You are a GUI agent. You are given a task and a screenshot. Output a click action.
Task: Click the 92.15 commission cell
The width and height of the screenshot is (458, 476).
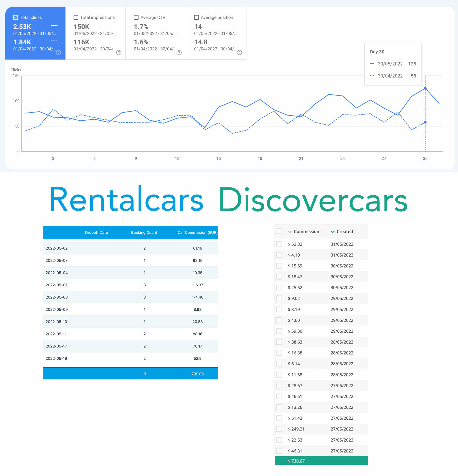[x=197, y=260]
